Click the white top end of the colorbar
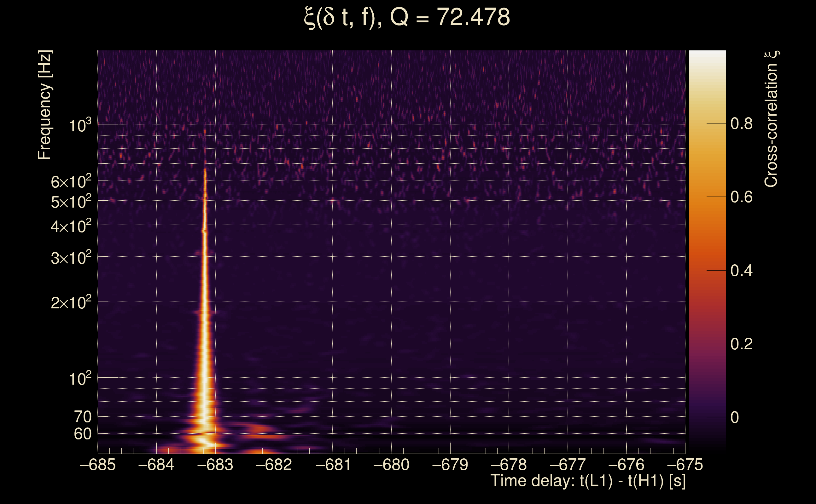The height and width of the screenshot is (504, 816). pos(707,54)
